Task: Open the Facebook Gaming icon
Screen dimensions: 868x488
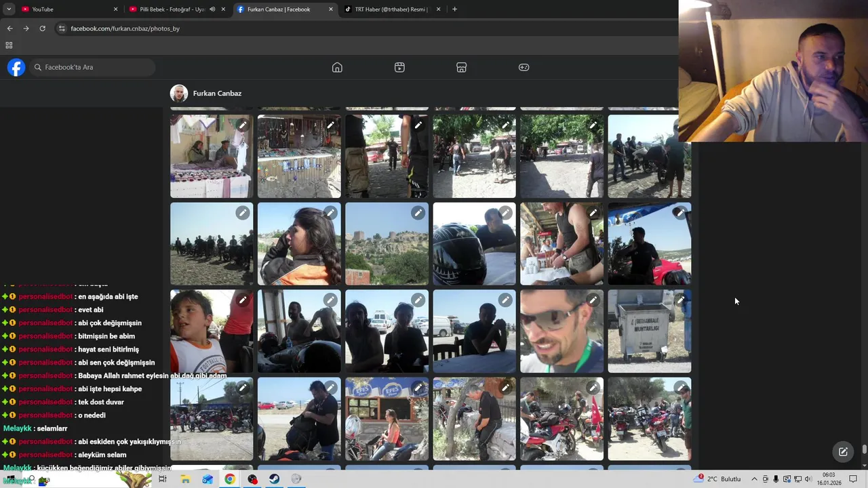Action: point(524,67)
